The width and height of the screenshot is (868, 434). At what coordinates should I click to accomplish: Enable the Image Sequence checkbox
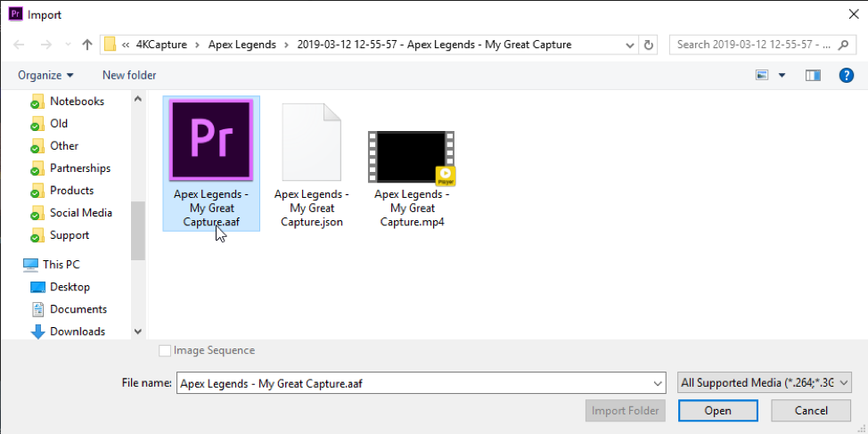[x=165, y=351]
